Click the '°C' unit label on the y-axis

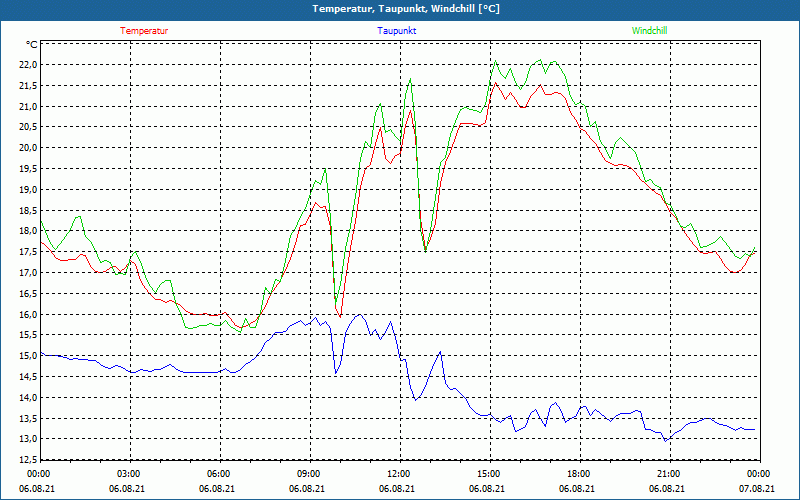[32, 45]
